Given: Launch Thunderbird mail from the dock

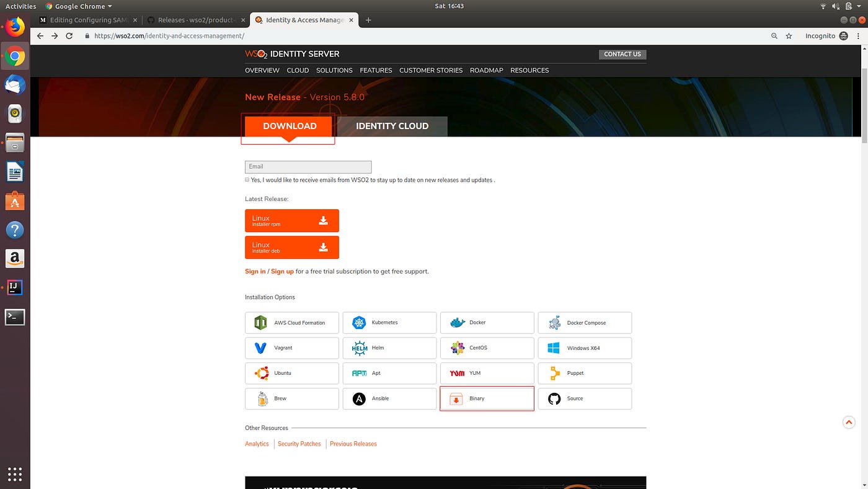Looking at the screenshot, I should point(15,85).
